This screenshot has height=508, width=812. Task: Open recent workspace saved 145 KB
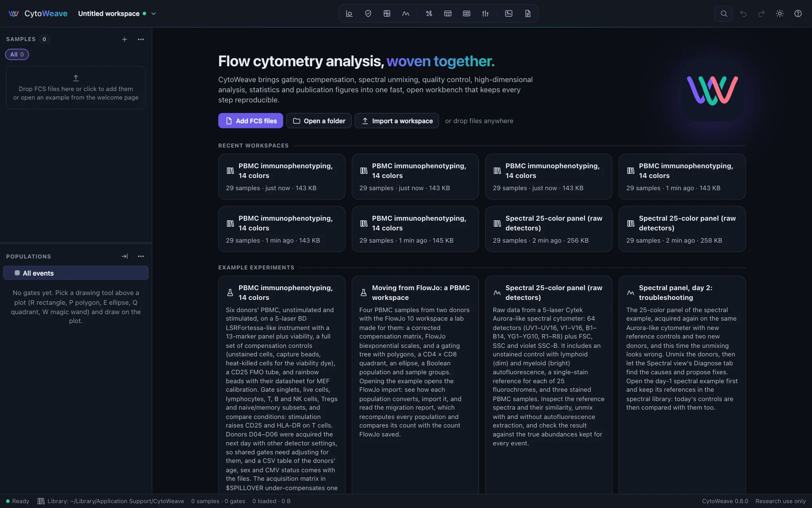[x=415, y=229]
